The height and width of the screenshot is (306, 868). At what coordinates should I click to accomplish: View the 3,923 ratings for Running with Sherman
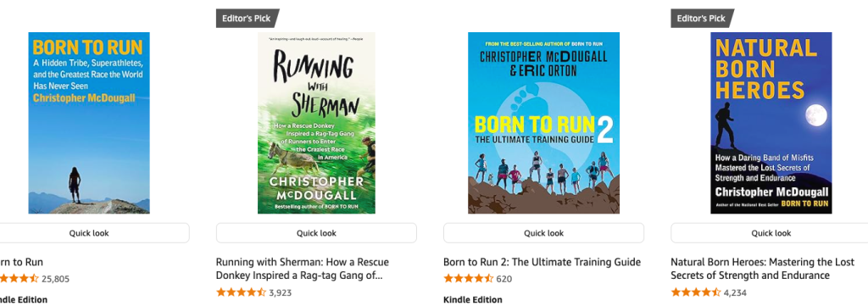point(280,292)
